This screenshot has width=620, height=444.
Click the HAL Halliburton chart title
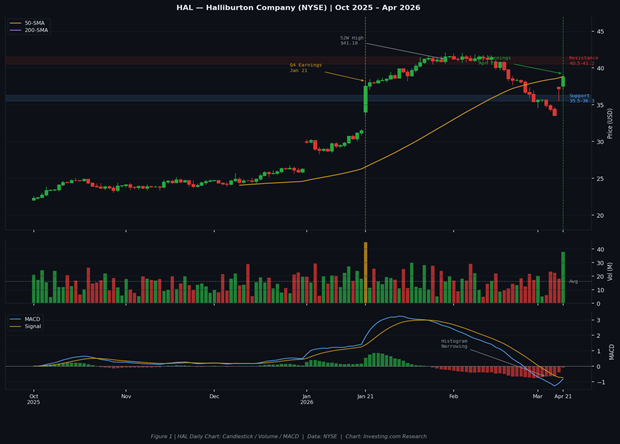click(297, 7)
